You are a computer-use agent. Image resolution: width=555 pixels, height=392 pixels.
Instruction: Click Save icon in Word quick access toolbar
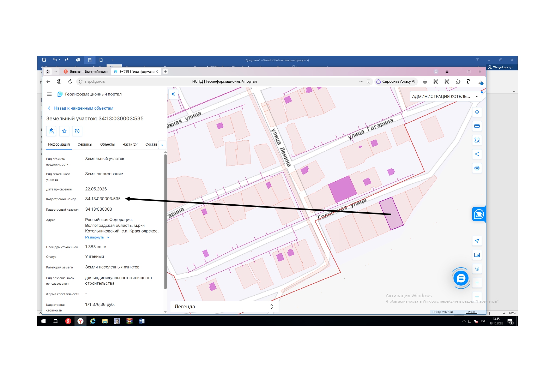tap(44, 60)
